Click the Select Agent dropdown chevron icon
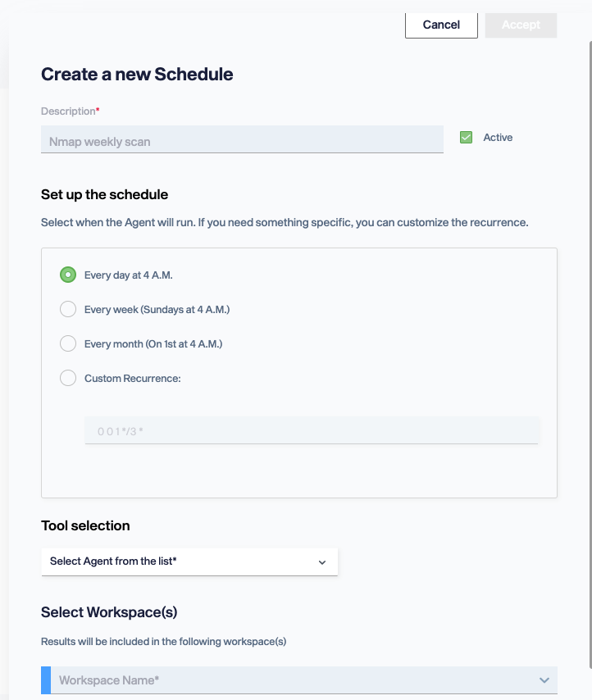The image size is (592, 700). click(x=322, y=562)
